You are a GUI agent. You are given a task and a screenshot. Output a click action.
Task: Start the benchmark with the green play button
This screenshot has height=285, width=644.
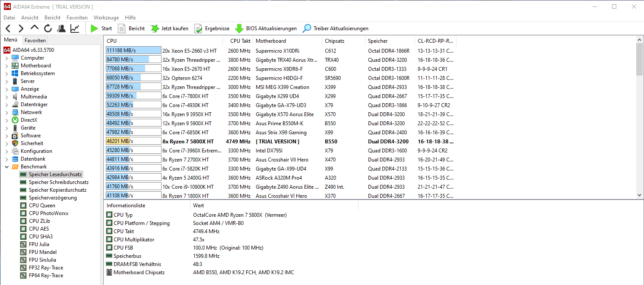pos(101,28)
